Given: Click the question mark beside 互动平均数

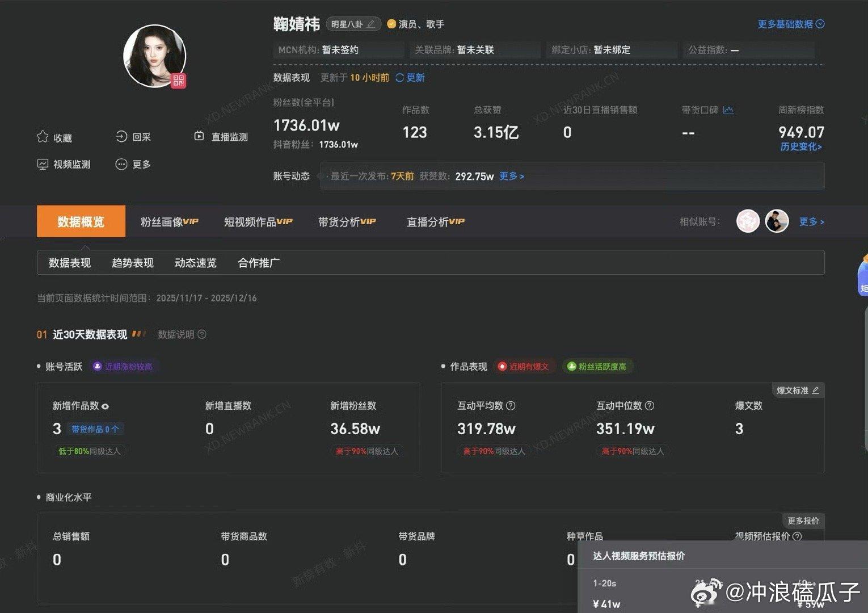Looking at the screenshot, I should 511,406.
